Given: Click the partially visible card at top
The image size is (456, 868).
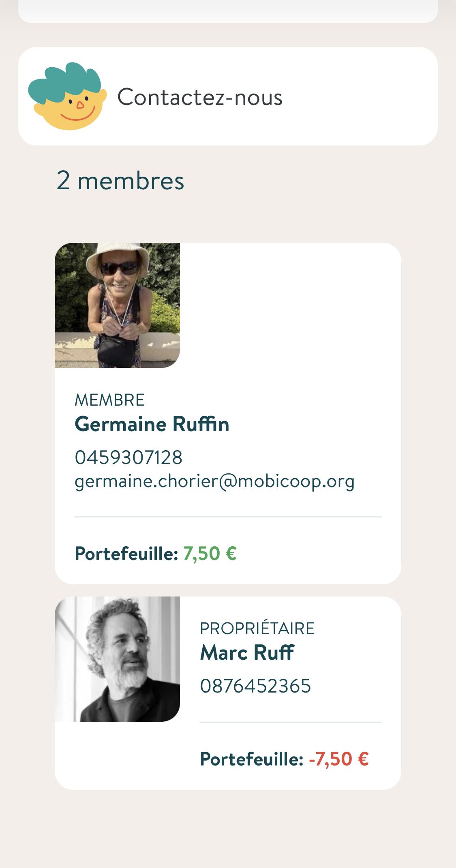Looking at the screenshot, I should tap(228, 11).
